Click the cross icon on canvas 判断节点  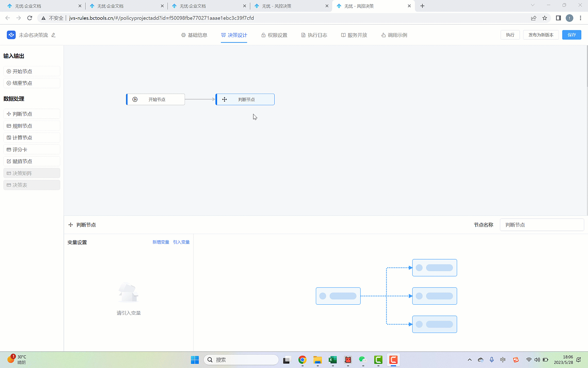click(x=225, y=99)
